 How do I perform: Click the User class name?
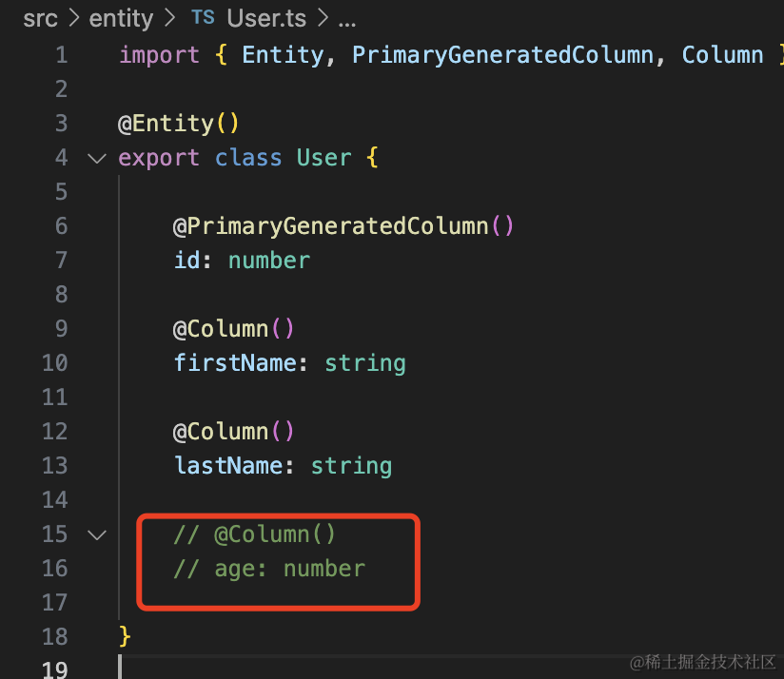click(x=323, y=158)
